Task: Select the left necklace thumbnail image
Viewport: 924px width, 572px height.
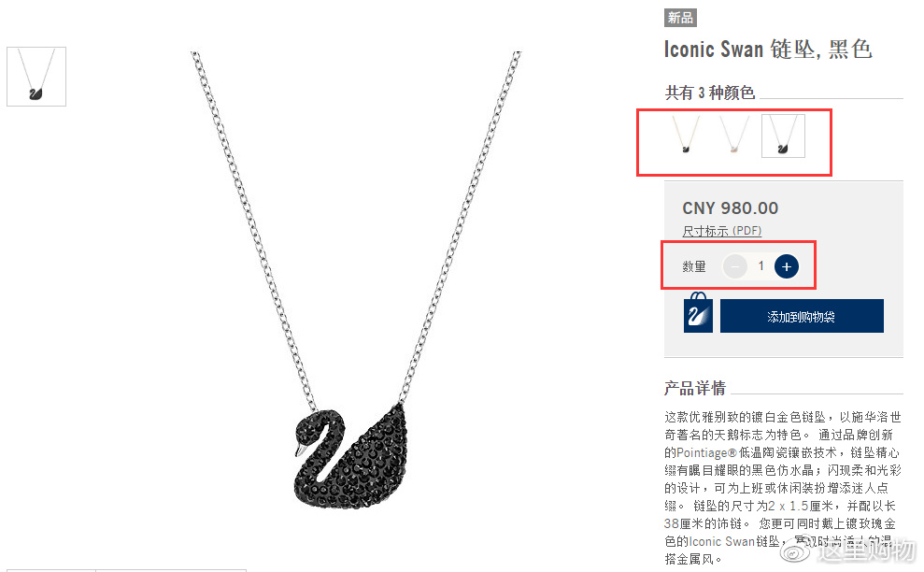Action: (x=36, y=77)
